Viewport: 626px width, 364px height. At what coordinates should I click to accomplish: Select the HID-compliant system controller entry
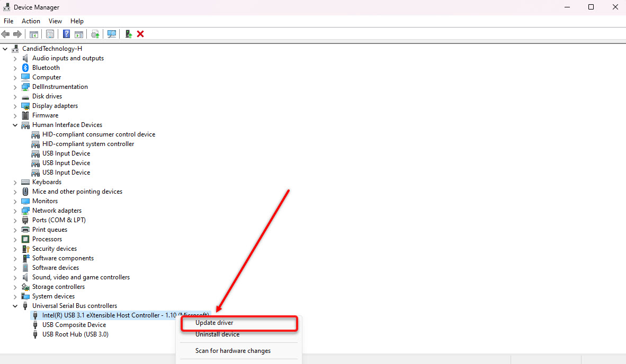tap(87, 143)
